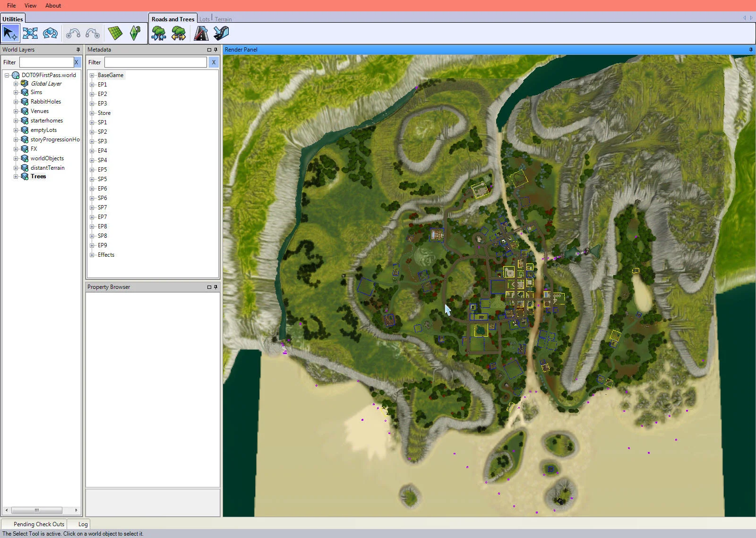Select the emptyLots layer name
The height and width of the screenshot is (538, 756).
click(43, 130)
